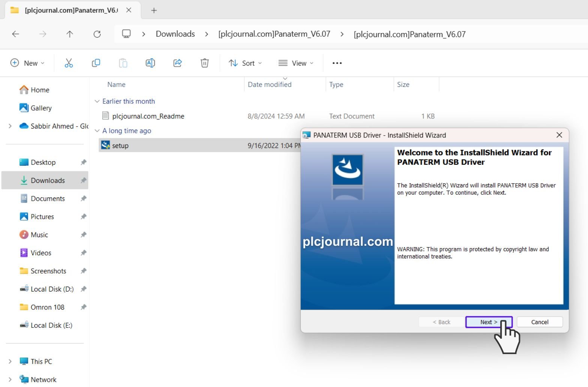Add a new File Explorer tab
588x387 pixels.
tap(154, 10)
